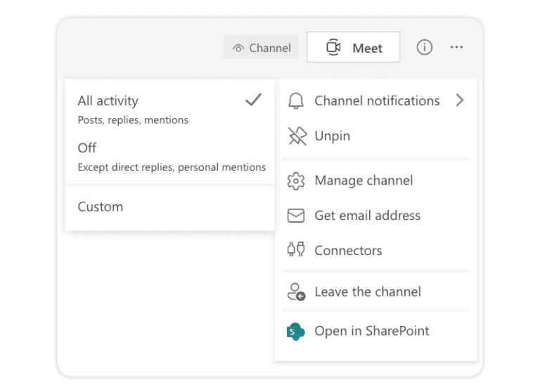Expand the Channel notifications submenu chevron

pos(460,100)
